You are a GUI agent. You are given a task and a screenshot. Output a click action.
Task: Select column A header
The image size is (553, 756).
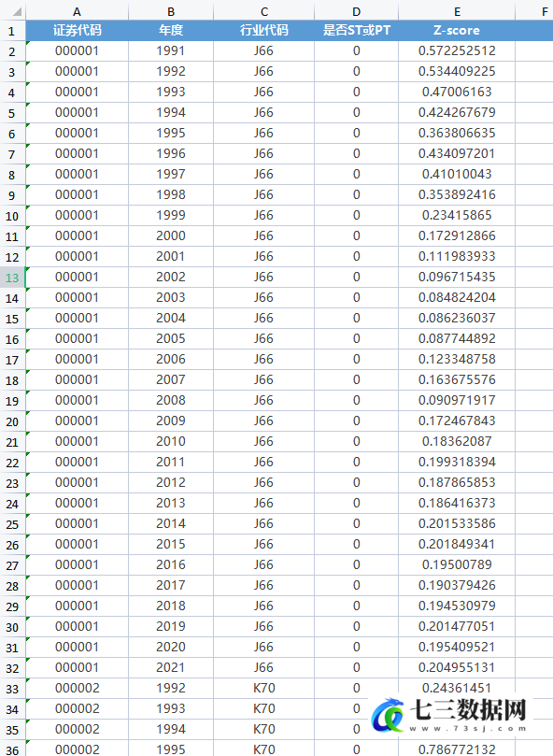point(78,11)
